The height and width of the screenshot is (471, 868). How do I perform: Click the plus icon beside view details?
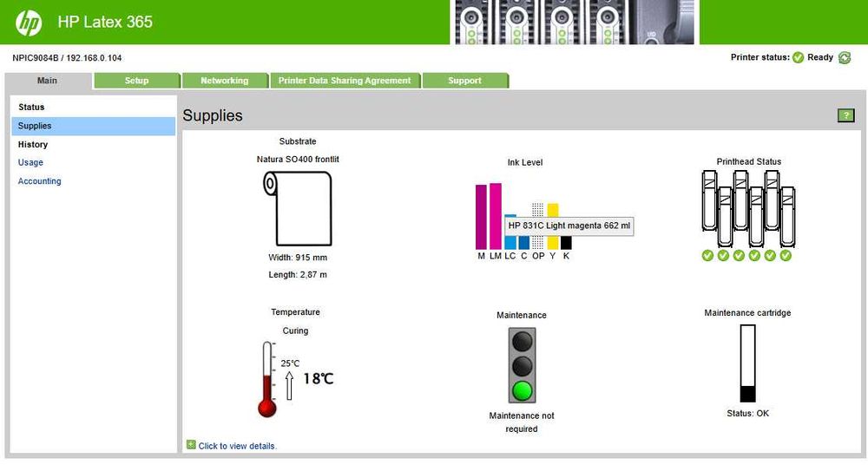click(191, 444)
